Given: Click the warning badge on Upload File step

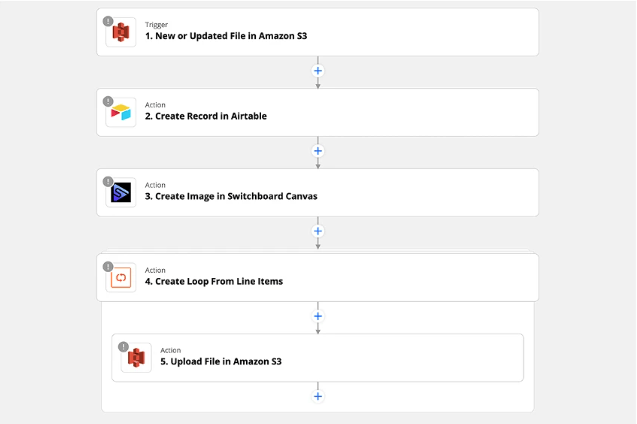Looking at the screenshot, I should 123,346.
